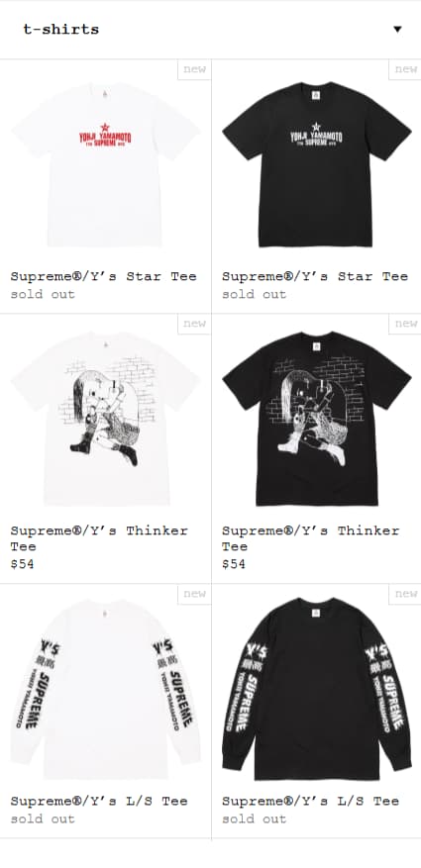Open the white Thinker Tee title link

99,538
